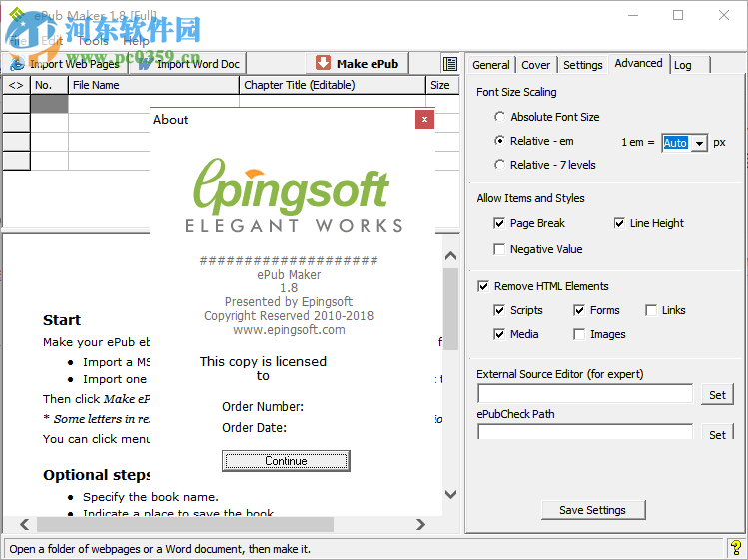Click the <> column header
This screenshot has width=748, height=560.
coord(16,85)
